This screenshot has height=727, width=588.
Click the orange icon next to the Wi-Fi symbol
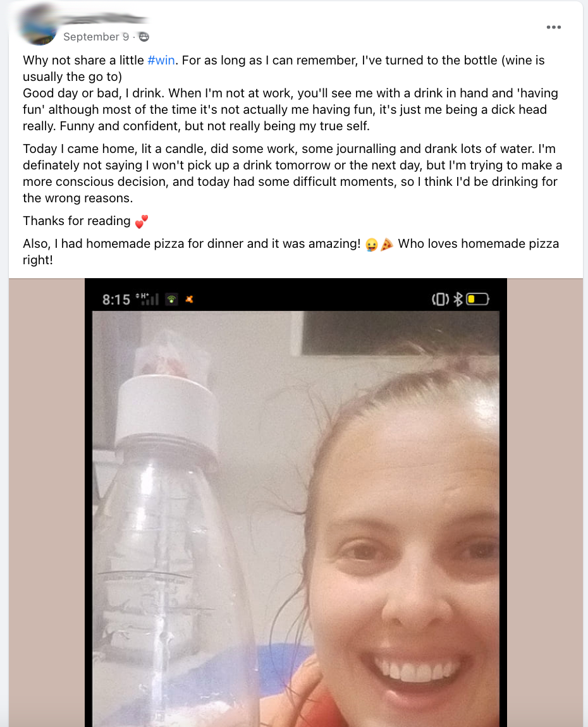point(189,300)
